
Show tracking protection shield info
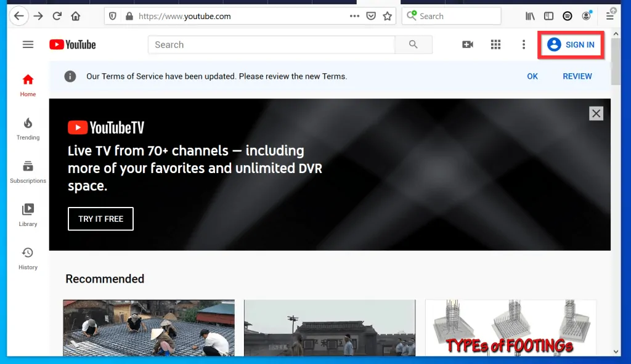pos(113,16)
